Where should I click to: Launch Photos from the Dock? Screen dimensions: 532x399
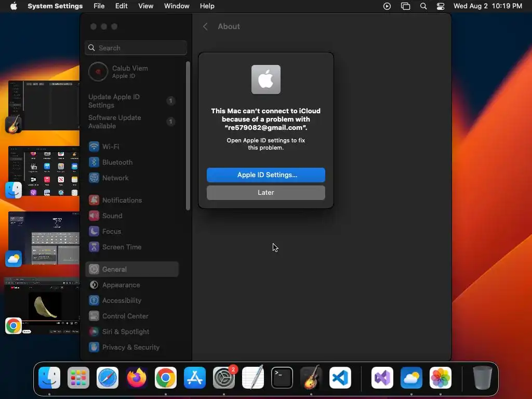tap(441, 378)
